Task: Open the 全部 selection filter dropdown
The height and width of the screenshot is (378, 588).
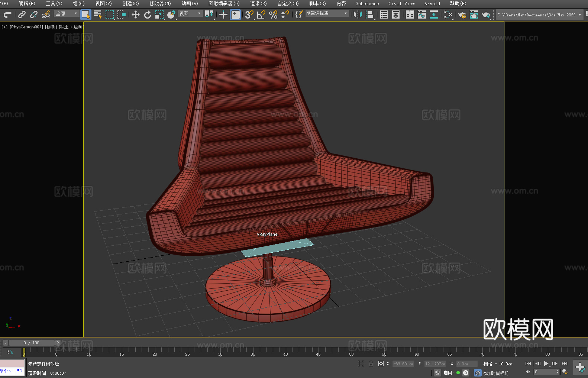Action: 67,13
